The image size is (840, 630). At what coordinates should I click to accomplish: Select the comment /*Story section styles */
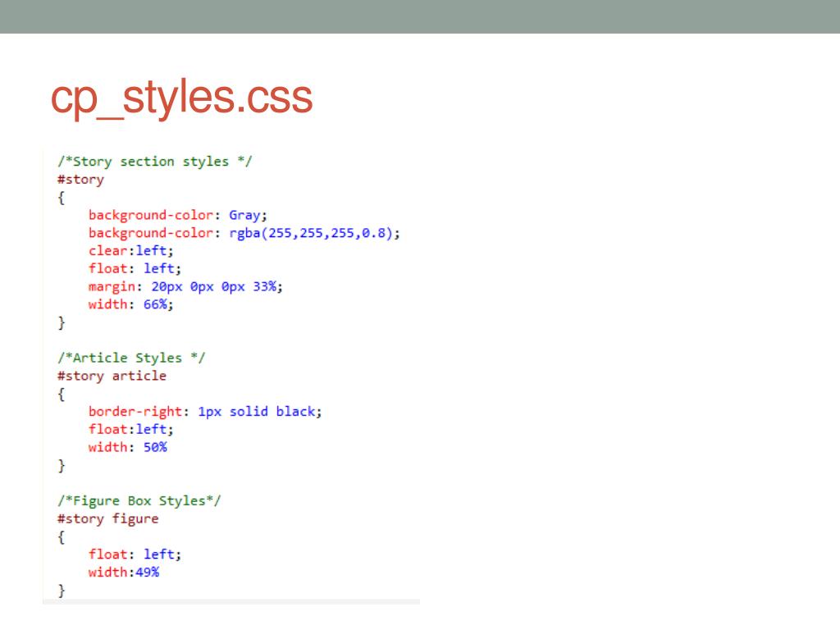pyautogui.click(x=155, y=162)
